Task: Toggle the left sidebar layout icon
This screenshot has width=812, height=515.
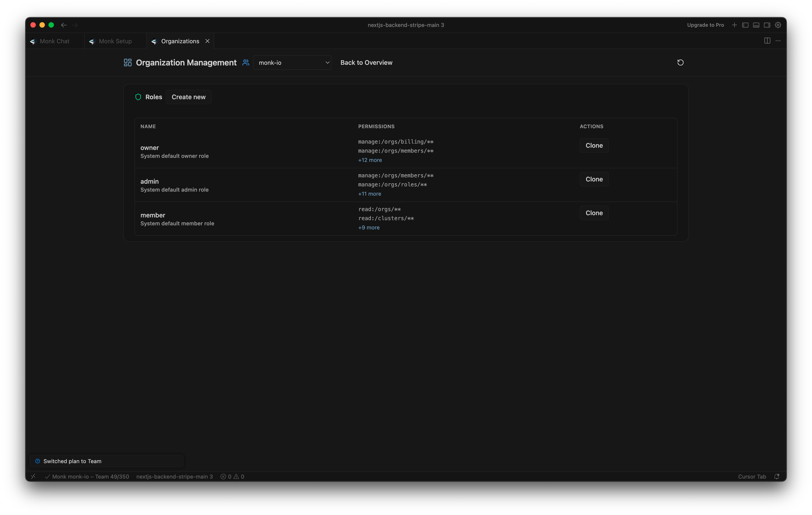Action: (x=745, y=25)
